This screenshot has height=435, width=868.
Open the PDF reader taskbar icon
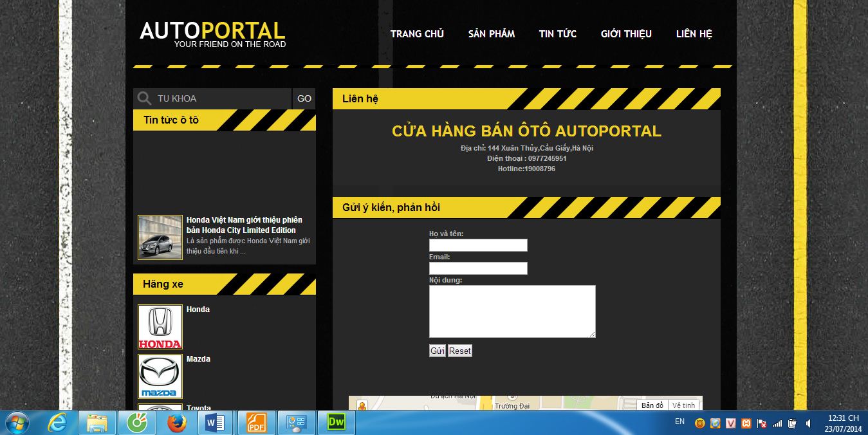point(257,423)
